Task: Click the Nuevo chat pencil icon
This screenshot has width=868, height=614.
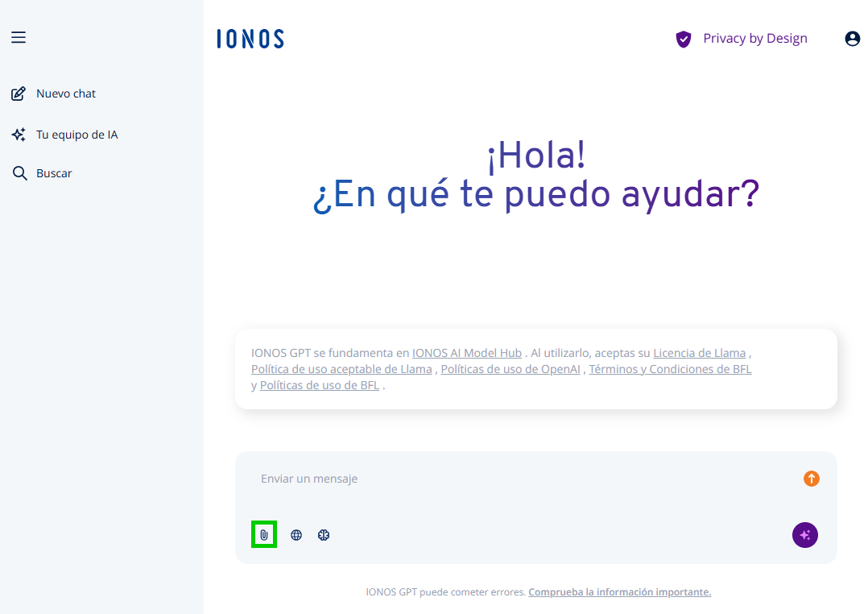Action: coord(19,93)
